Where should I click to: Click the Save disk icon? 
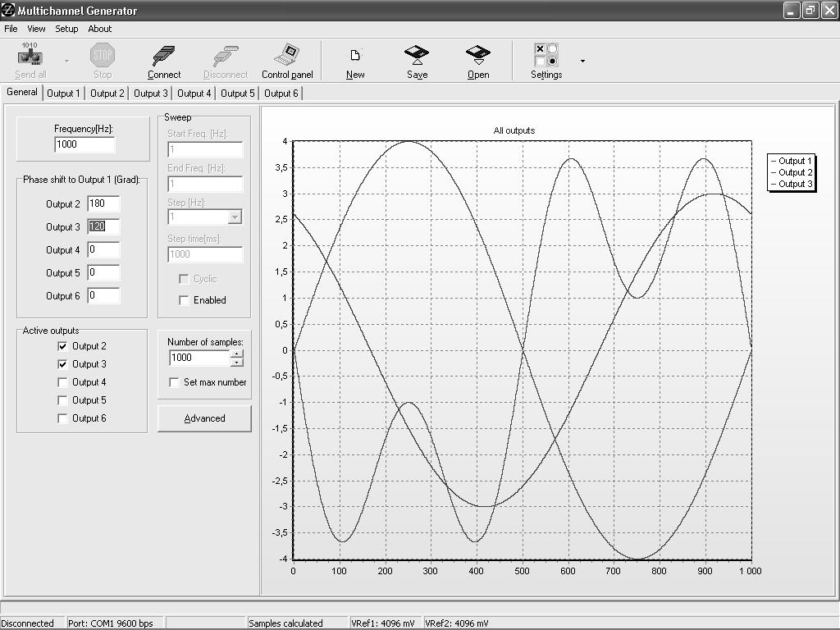(417, 55)
